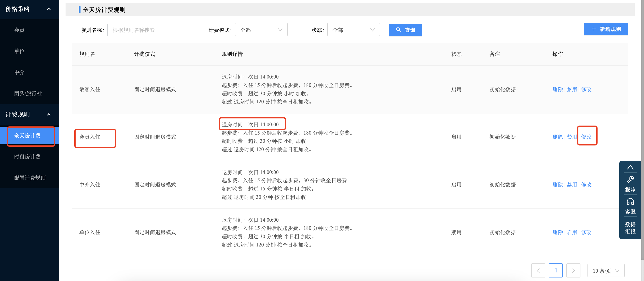The height and width of the screenshot is (281, 644).
Task: Click the 中介入住 rule name cell
Action: 90,184
